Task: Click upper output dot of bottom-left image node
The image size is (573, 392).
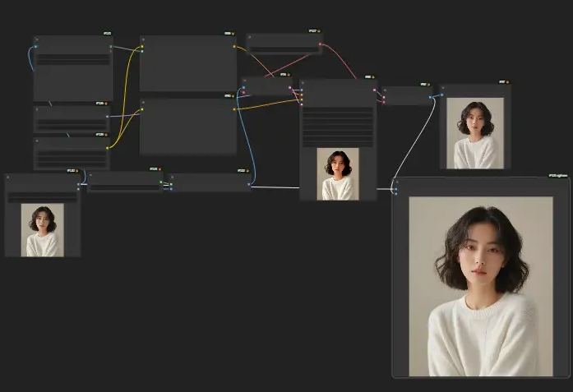Action: [78, 184]
